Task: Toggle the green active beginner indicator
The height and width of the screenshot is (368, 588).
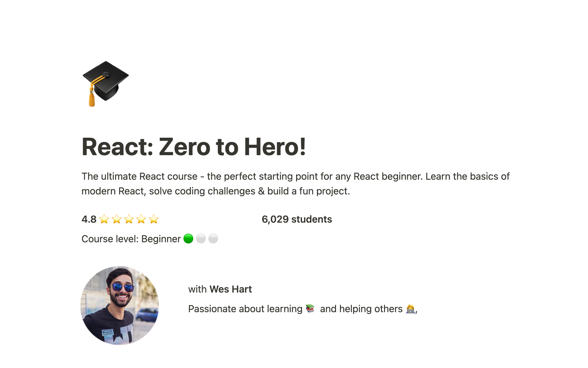Action: pos(188,239)
